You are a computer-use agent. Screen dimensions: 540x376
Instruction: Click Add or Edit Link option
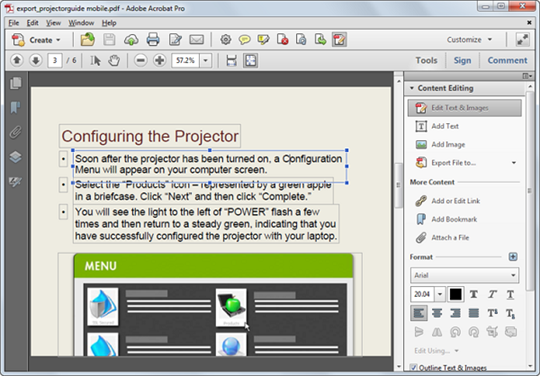tap(455, 201)
